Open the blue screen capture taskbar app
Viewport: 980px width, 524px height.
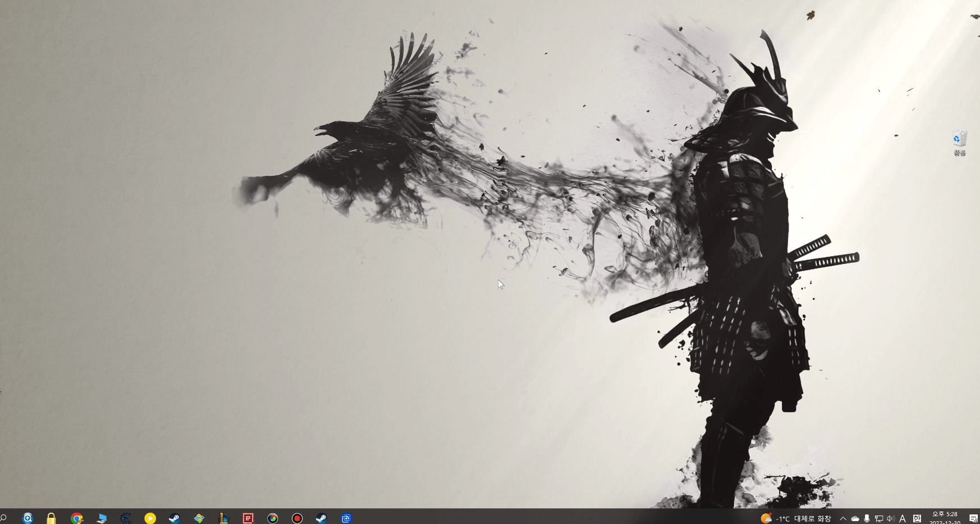point(346,518)
